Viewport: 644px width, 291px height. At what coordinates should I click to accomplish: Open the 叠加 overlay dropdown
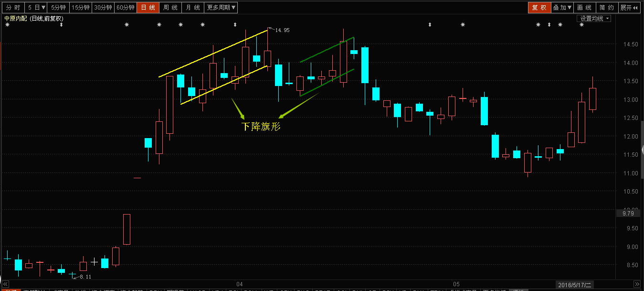tap(562, 8)
